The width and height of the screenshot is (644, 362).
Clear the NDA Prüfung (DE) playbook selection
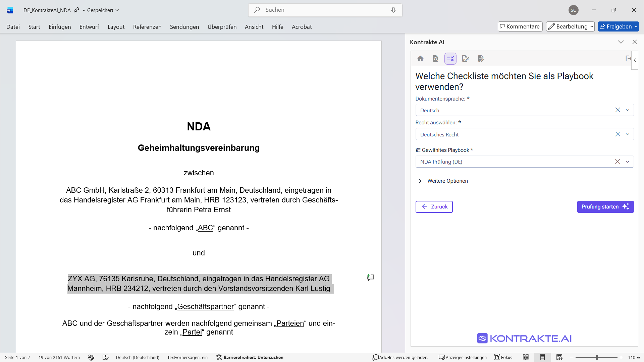click(x=618, y=162)
